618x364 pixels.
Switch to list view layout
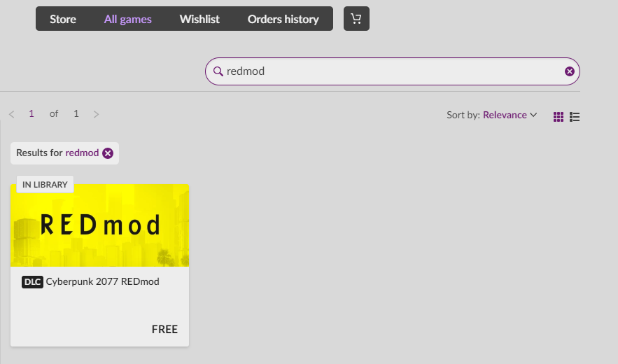[575, 116]
